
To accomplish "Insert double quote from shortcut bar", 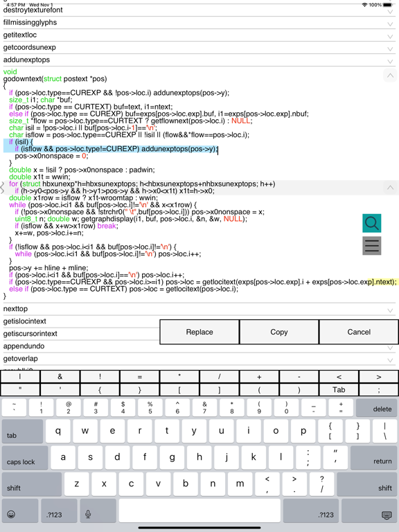I will pos(20,389).
